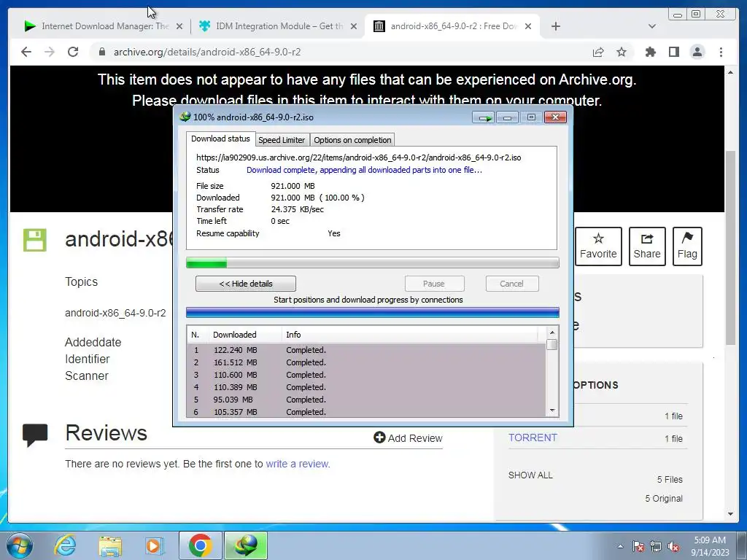
Task: Click the Reviews speech bubble icon
Action: click(x=35, y=435)
